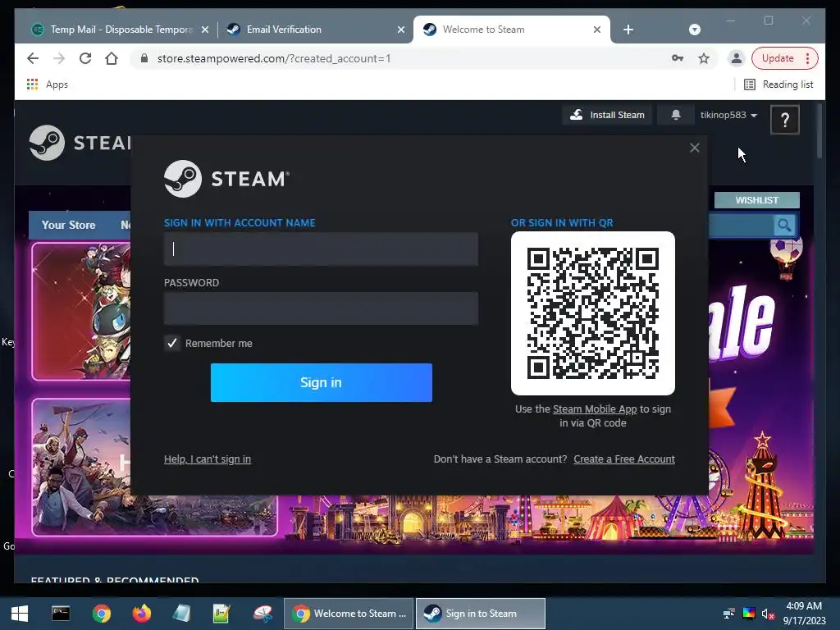The width and height of the screenshot is (840, 630).
Task: Open a new browser tab
Action: point(628,30)
